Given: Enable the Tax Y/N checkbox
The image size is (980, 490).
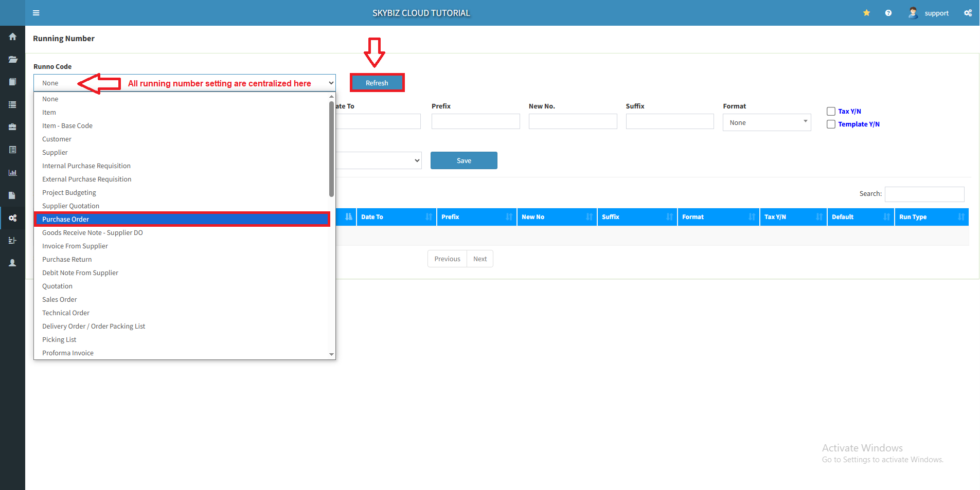Looking at the screenshot, I should (x=831, y=112).
